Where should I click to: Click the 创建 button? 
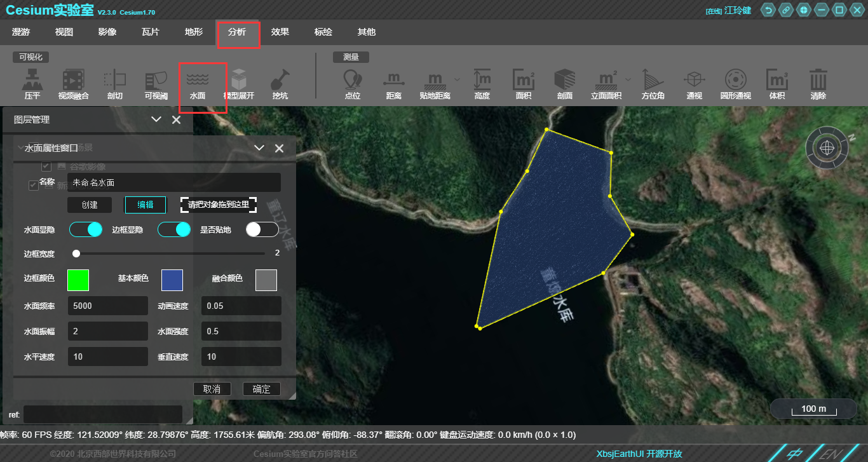point(90,205)
